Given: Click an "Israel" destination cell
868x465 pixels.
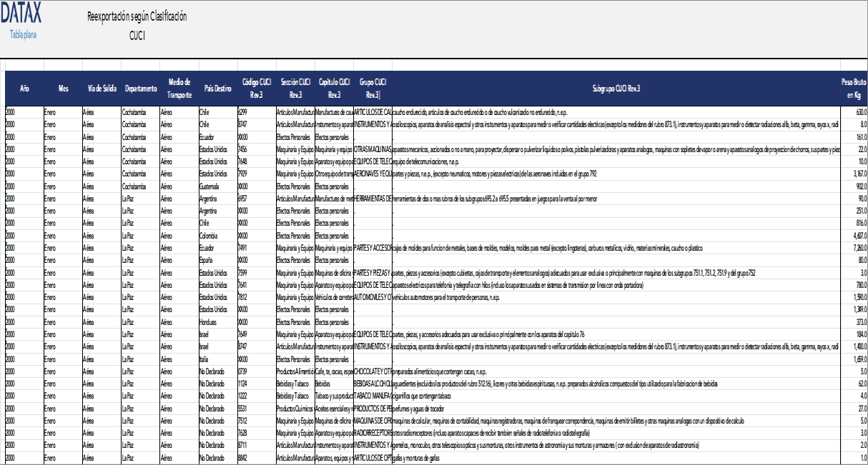Looking at the screenshot, I should pyautogui.click(x=204, y=334).
